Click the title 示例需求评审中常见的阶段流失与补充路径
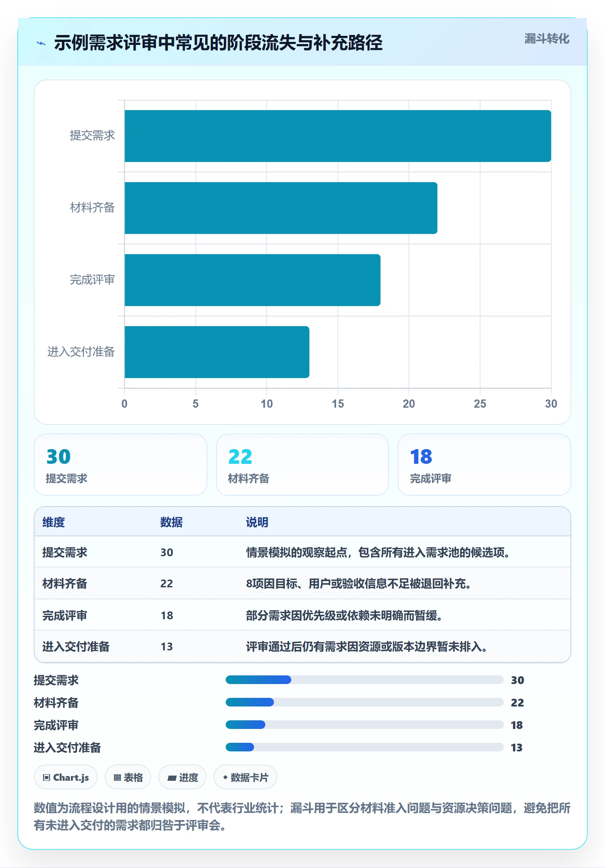The image size is (605, 868). [218, 43]
